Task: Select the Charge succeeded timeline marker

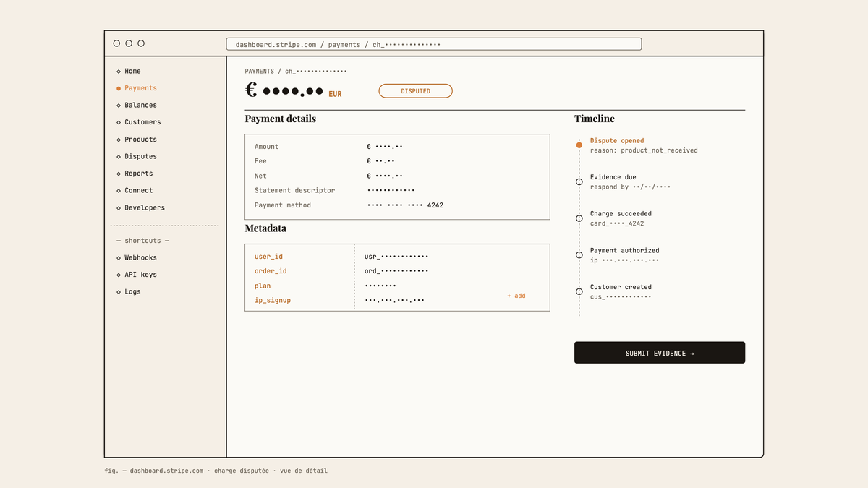Action: click(x=579, y=218)
